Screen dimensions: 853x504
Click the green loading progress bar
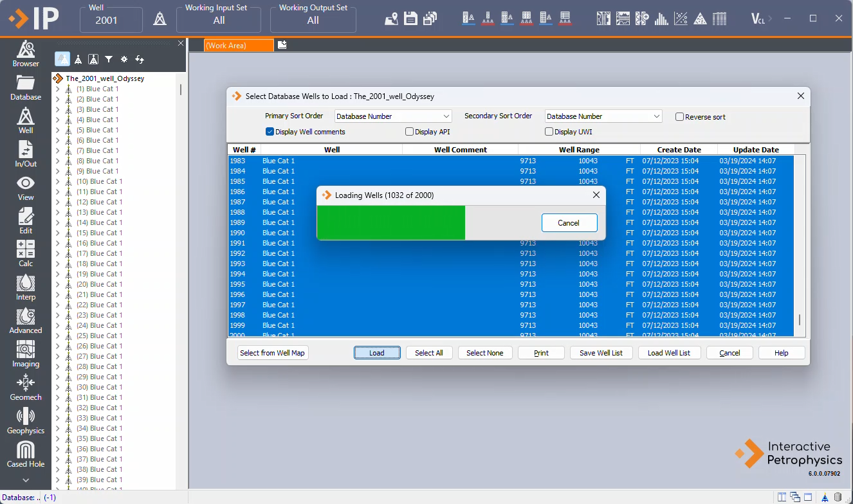point(390,223)
